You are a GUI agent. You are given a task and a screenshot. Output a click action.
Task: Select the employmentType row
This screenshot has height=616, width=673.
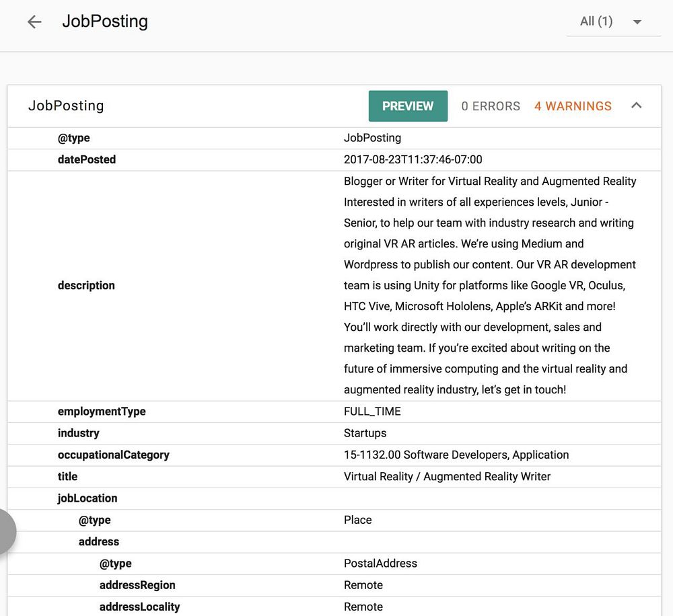click(102, 412)
